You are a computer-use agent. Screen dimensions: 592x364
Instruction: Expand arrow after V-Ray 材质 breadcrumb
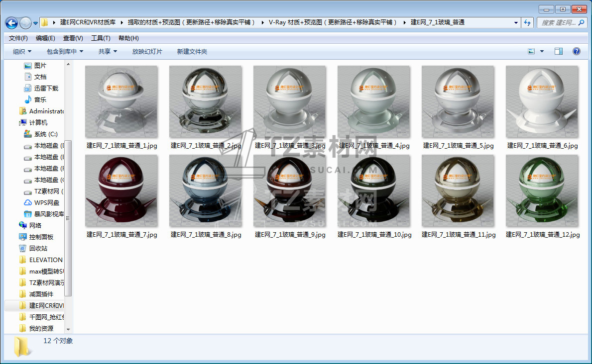(404, 22)
